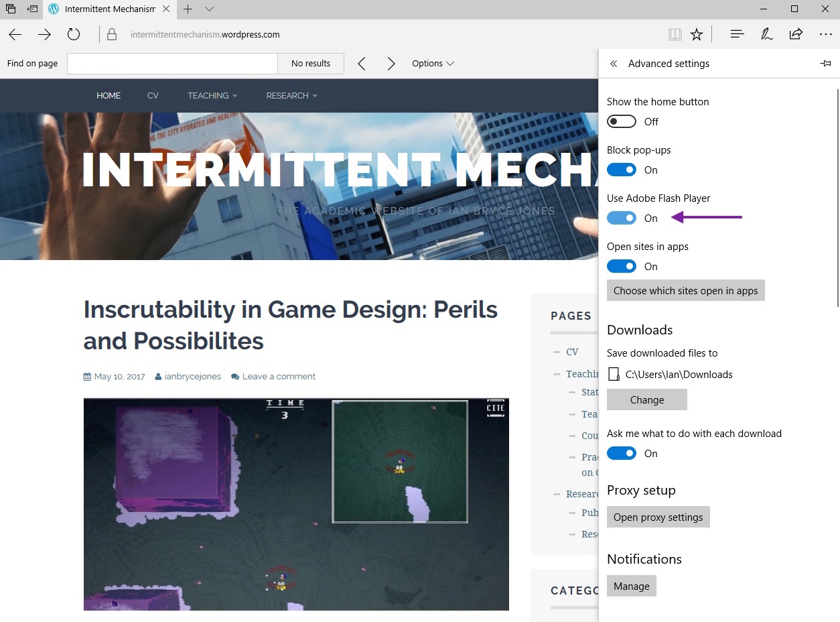Toggle Ask me what to do with each download
Image resolution: width=840 pixels, height=622 pixels.
click(622, 454)
